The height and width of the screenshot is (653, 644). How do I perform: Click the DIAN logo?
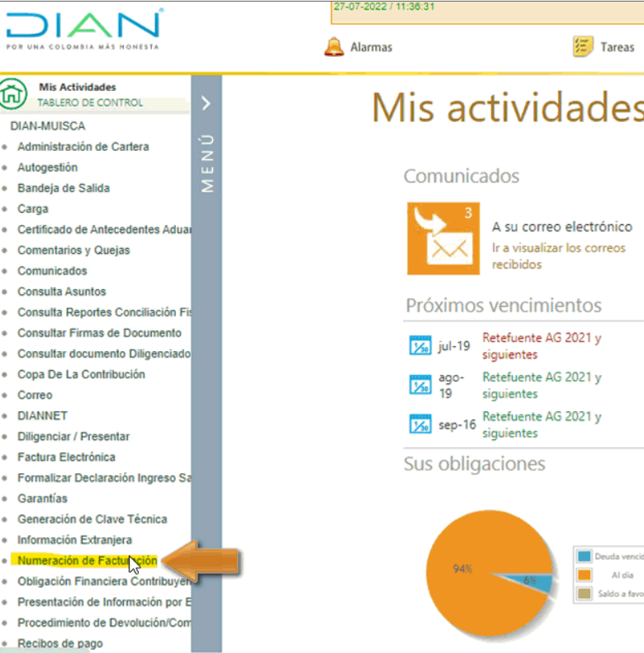point(83,28)
